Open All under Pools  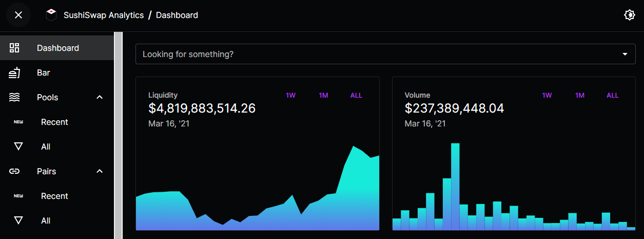[46, 146]
